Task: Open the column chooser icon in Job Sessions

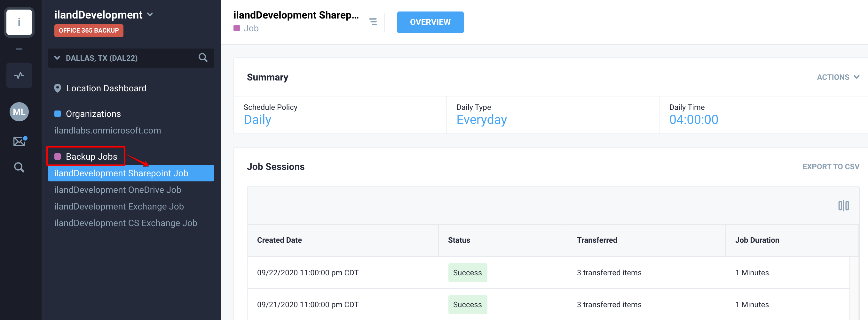Action: point(843,206)
